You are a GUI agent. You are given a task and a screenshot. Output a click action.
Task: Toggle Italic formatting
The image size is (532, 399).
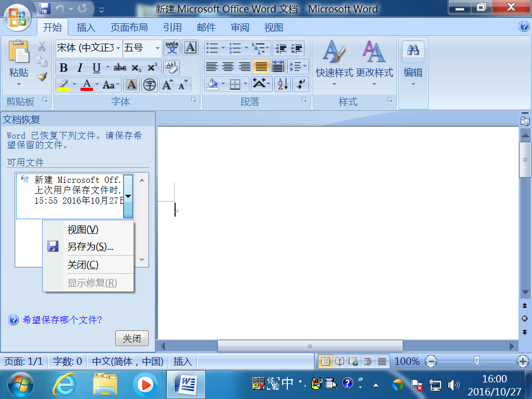coord(79,68)
